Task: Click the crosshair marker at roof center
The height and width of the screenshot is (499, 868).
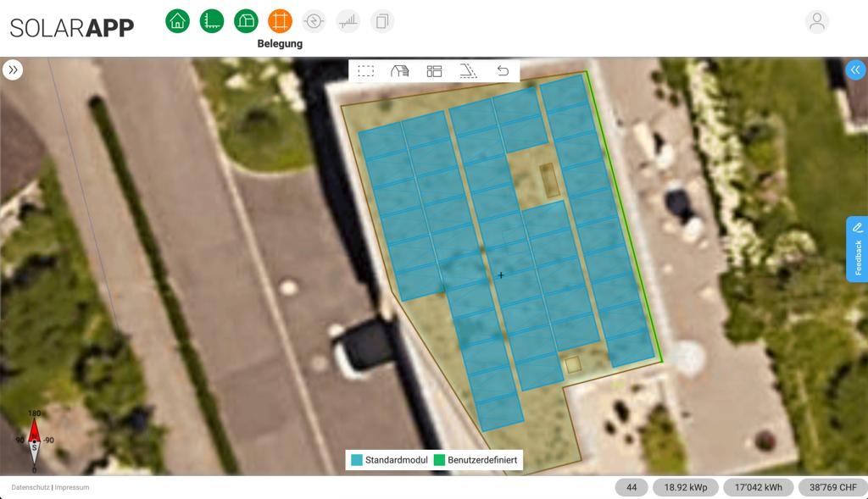Action: click(x=501, y=275)
